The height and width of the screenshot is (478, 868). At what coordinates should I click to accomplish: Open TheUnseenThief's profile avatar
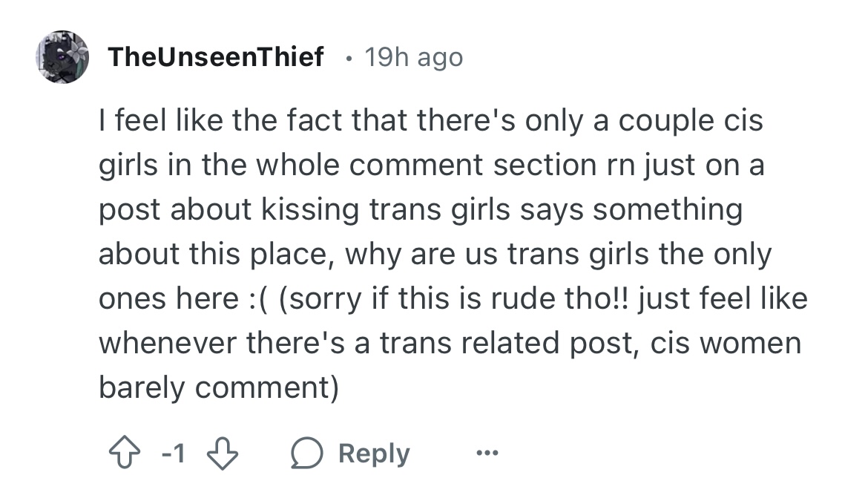(62, 57)
